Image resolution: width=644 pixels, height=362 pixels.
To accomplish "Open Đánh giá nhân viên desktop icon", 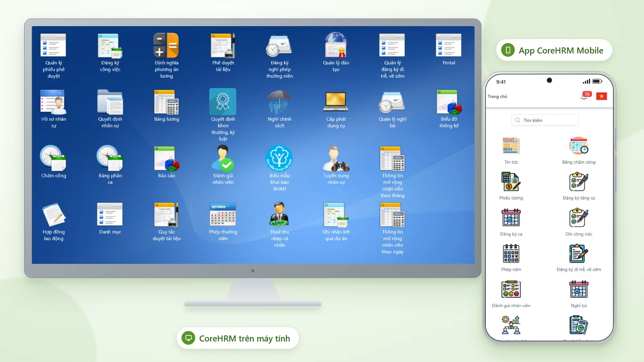I will coord(223,158).
